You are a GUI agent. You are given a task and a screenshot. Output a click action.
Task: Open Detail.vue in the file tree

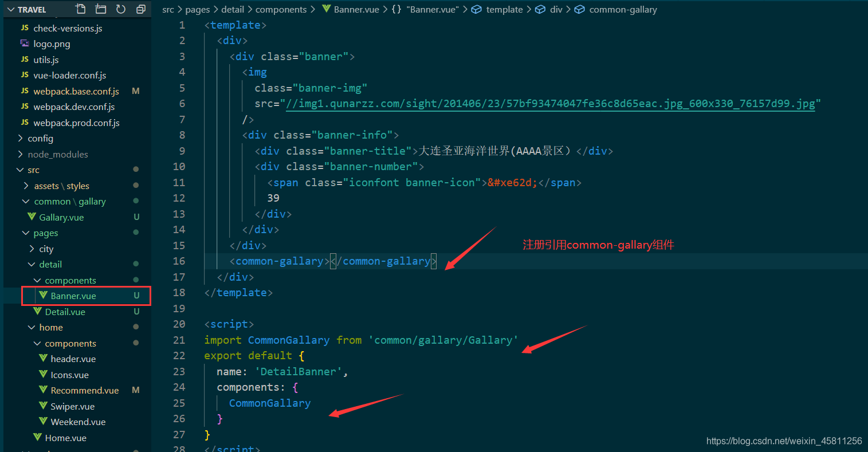click(x=65, y=312)
